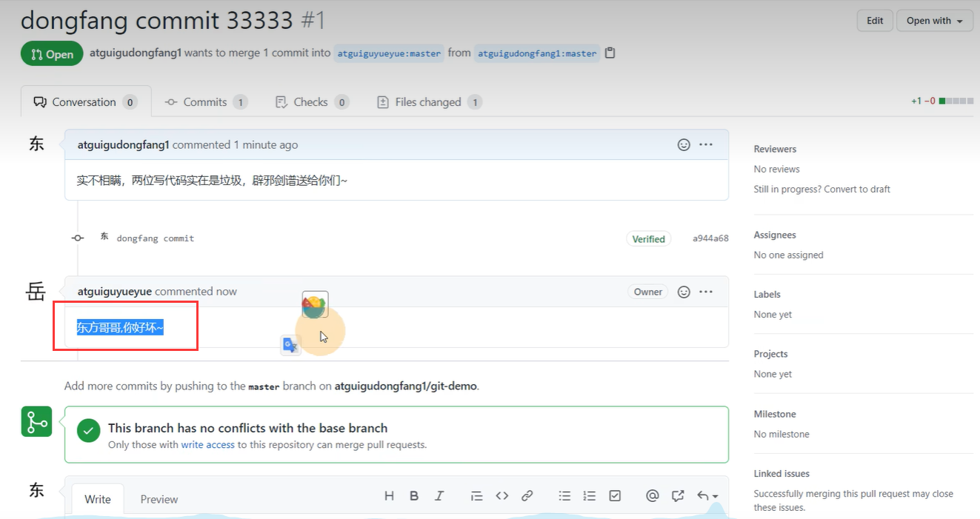Copy branch details with the clipboard icon
Screen dimensions: 980x519
(x=609, y=53)
